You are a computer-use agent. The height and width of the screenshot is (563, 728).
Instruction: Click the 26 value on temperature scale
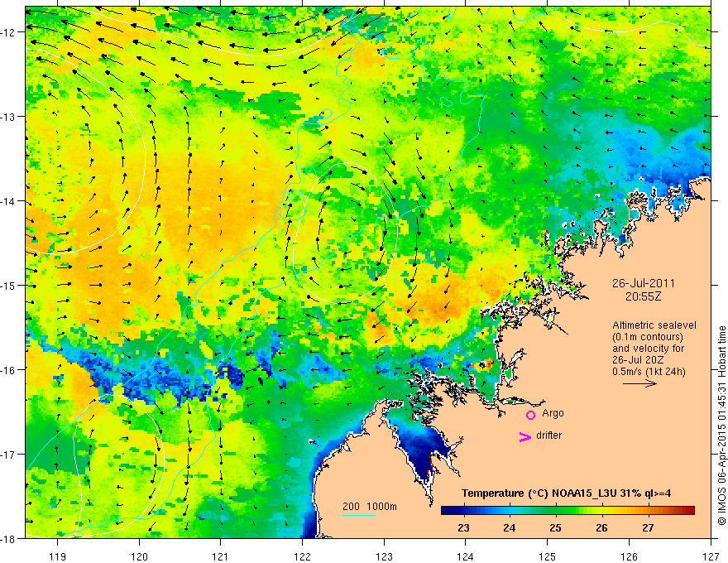click(601, 528)
